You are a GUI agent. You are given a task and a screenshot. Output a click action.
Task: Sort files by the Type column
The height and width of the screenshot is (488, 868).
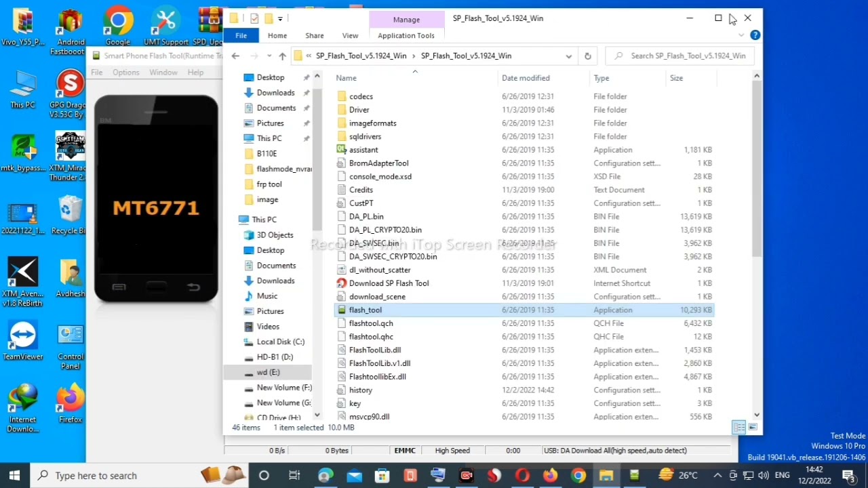pos(601,78)
